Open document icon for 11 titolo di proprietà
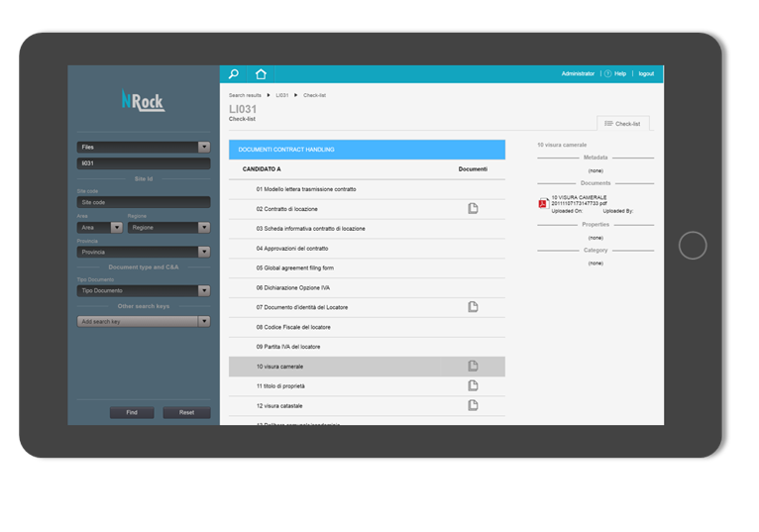Viewport: 759px width, 532px height. (x=473, y=385)
